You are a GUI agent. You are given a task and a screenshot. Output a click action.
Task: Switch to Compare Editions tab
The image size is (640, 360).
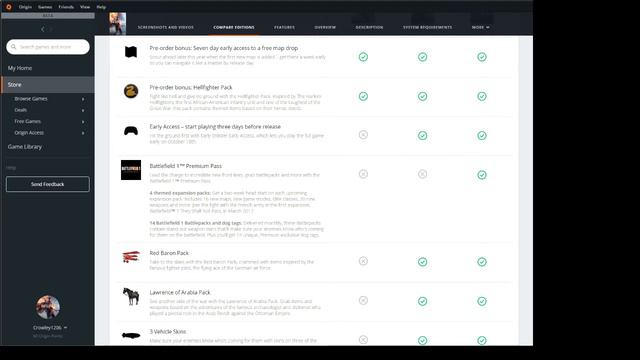[234, 27]
